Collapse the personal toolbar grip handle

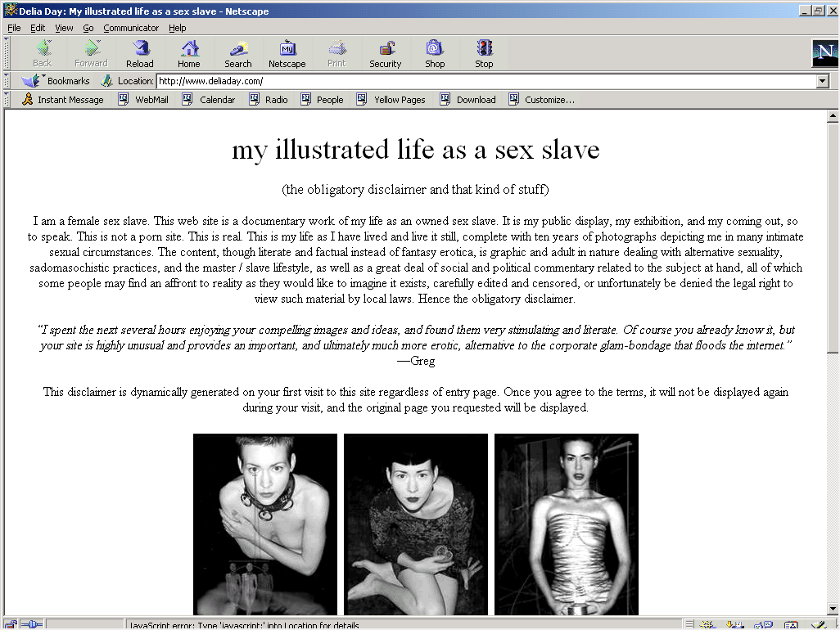(7, 100)
